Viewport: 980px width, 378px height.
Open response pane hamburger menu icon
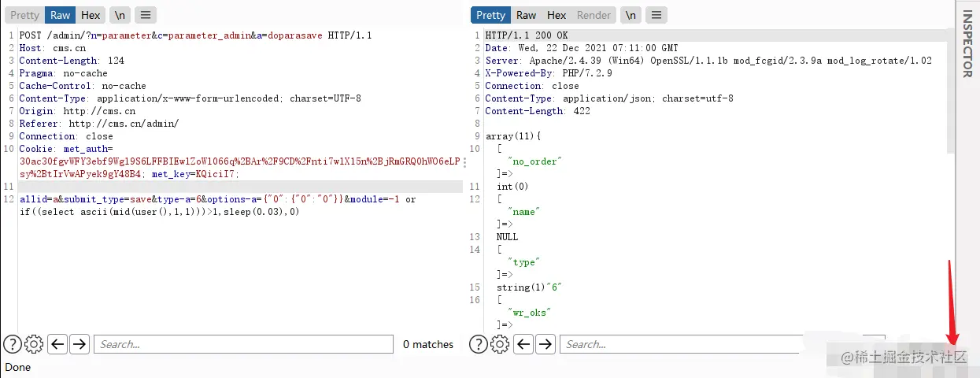[x=656, y=15]
